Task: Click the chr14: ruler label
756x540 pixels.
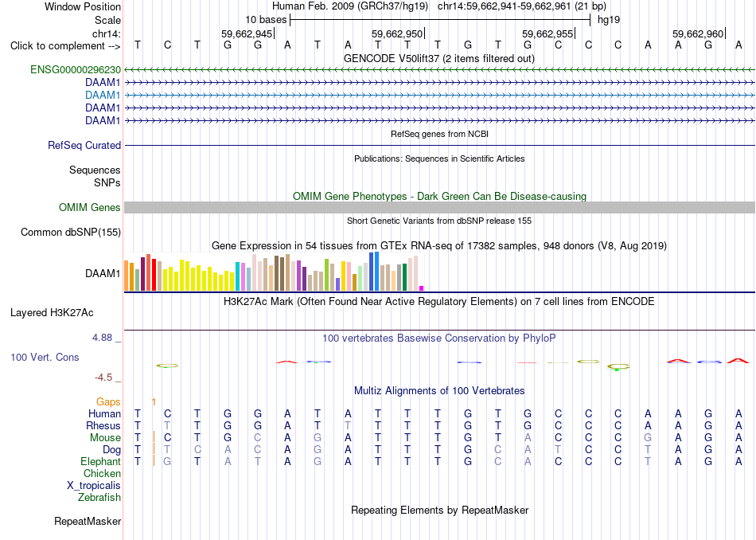Action: click(x=107, y=33)
